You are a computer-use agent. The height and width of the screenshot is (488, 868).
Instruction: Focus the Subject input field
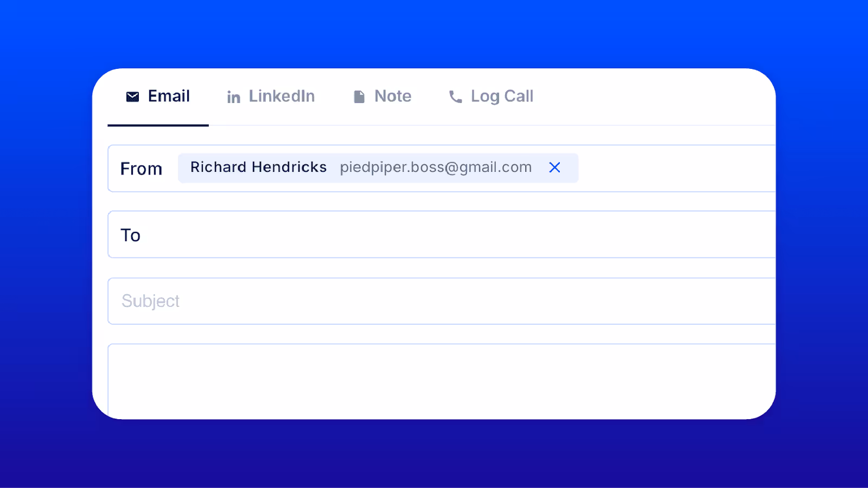click(442, 301)
